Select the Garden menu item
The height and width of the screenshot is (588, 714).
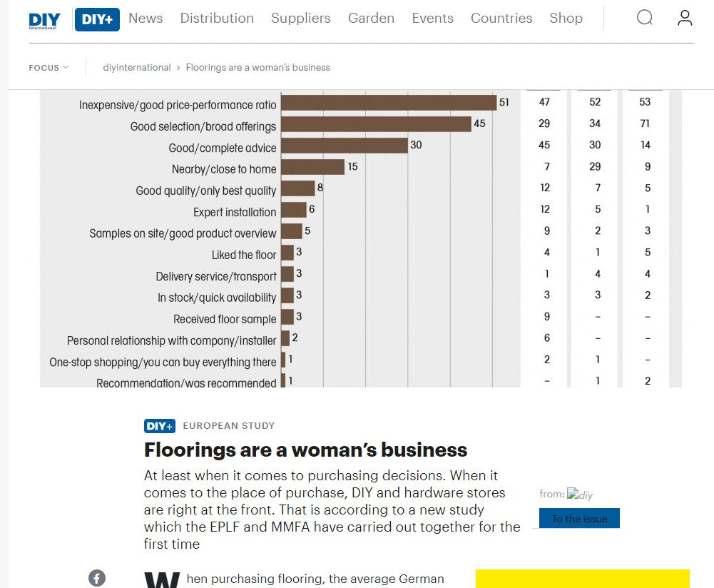pos(371,19)
